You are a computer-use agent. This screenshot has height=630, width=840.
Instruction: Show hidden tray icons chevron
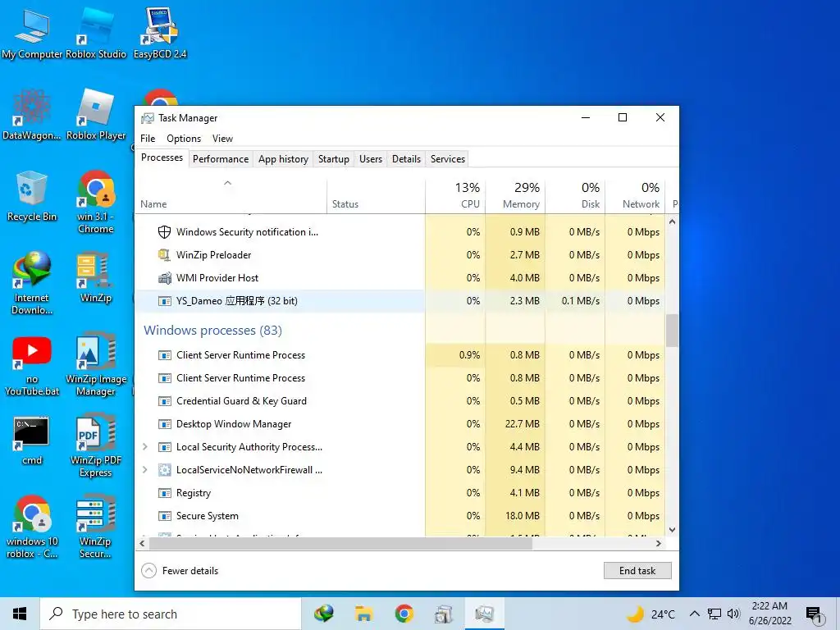point(694,614)
